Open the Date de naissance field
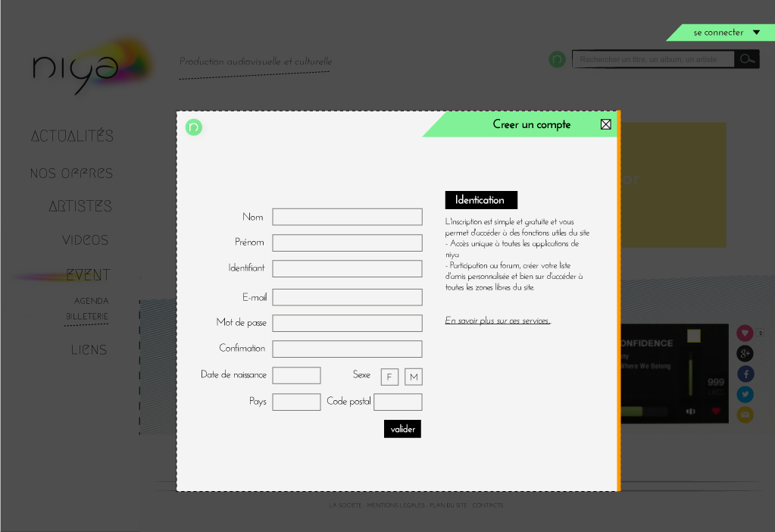The height and width of the screenshot is (532, 775). click(x=296, y=375)
